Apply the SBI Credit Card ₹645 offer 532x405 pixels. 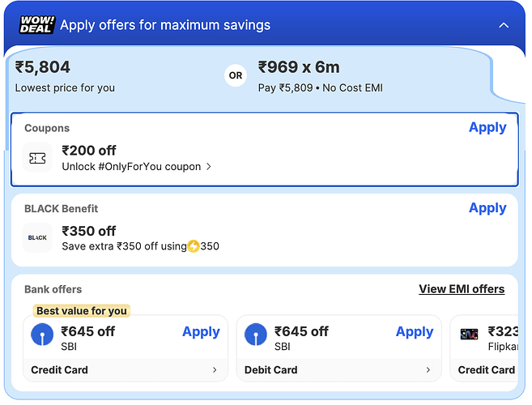click(x=201, y=331)
